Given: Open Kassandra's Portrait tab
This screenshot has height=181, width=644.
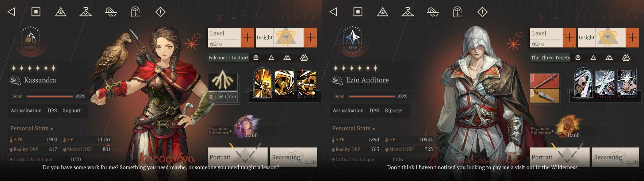Looking at the screenshot, I should click(x=238, y=157).
